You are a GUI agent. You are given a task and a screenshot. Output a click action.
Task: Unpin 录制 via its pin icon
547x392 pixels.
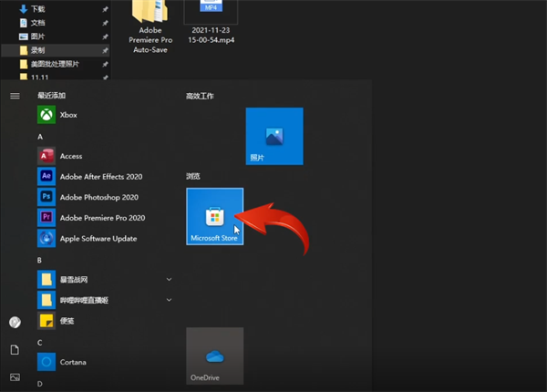click(x=105, y=50)
